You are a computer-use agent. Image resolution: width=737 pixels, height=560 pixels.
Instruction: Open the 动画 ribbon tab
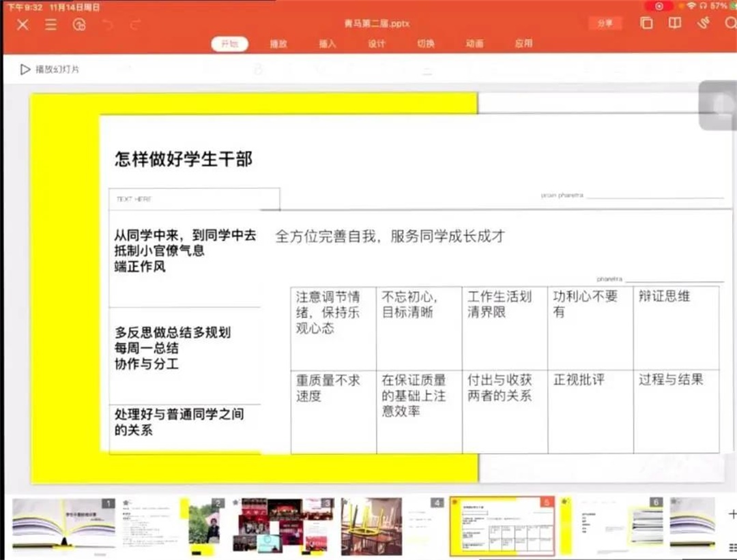[x=474, y=43]
